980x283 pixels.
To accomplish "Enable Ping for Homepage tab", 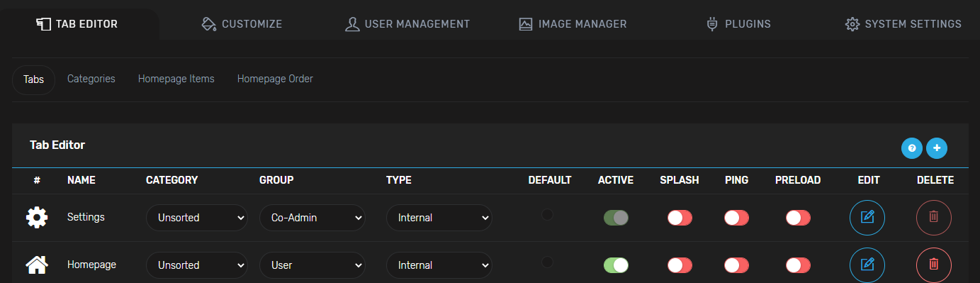I will tap(736, 265).
